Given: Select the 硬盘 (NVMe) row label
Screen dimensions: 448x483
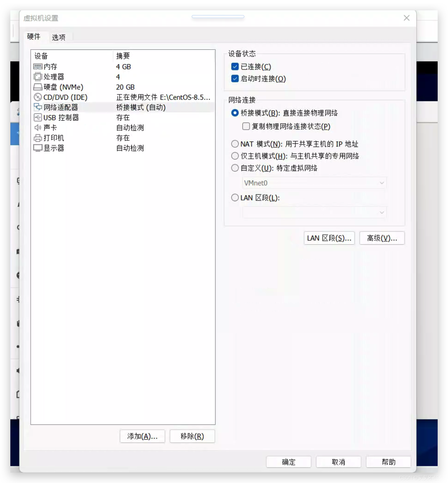Looking at the screenshot, I should pos(63,87).
